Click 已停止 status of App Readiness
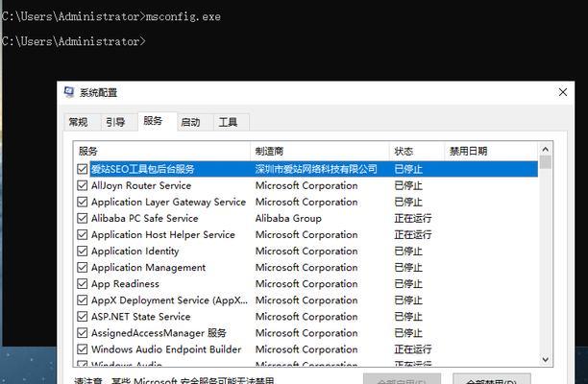The width and height of the screenshot is (588, 384). pyautogui.click(x=408, y=283)
